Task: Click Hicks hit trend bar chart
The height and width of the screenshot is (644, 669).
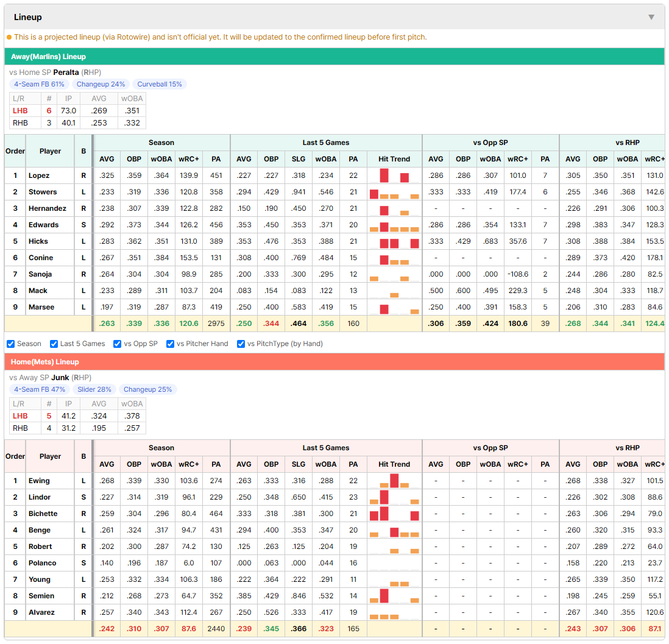Action: tap(394, 241)
